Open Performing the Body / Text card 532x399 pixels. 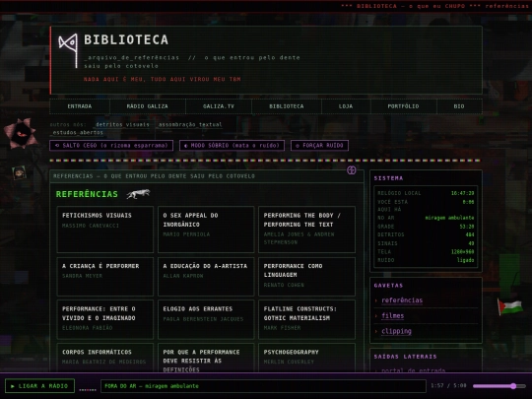point(306,230)
